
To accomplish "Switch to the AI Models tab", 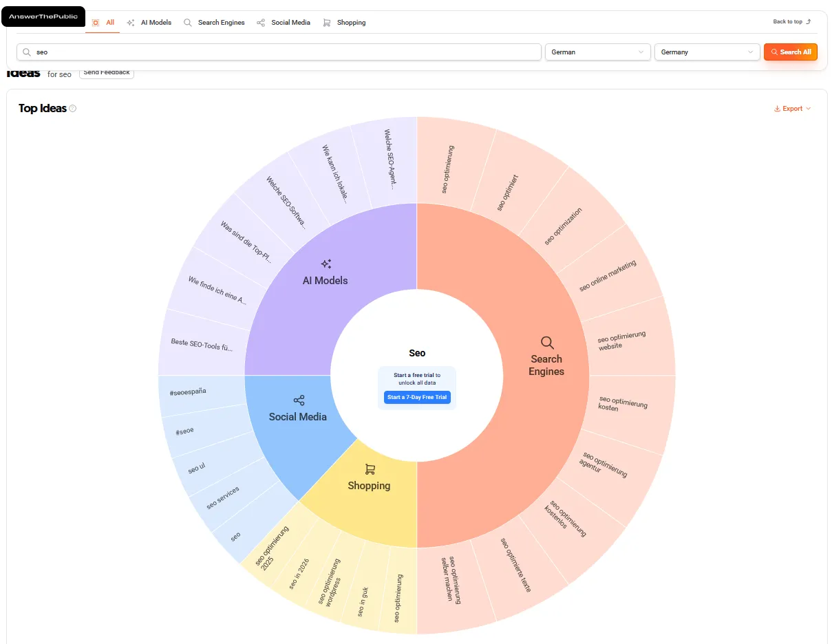I will [x=149, y=23].
